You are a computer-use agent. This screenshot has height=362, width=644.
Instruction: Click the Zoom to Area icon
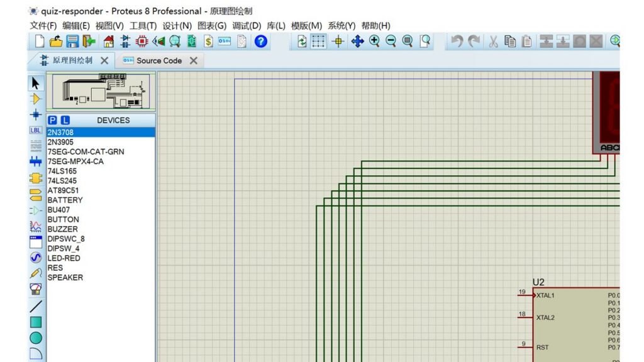(425, 41)
